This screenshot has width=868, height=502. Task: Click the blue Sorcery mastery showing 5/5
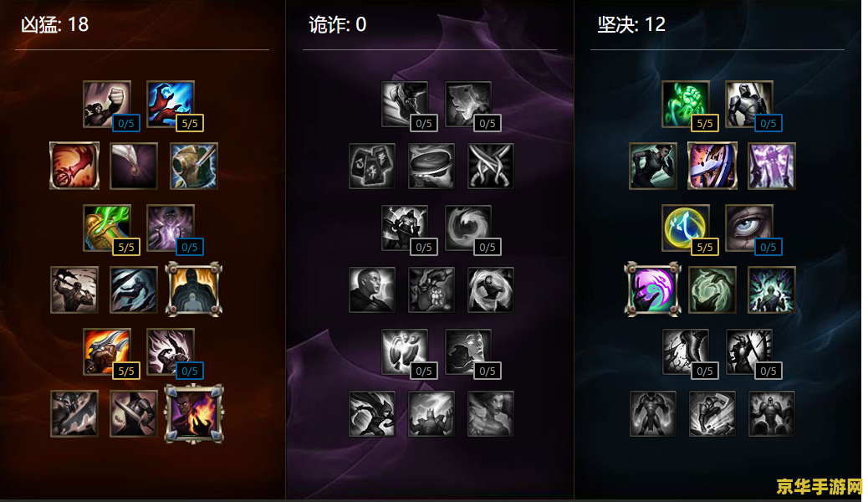[x=171, y=105]
